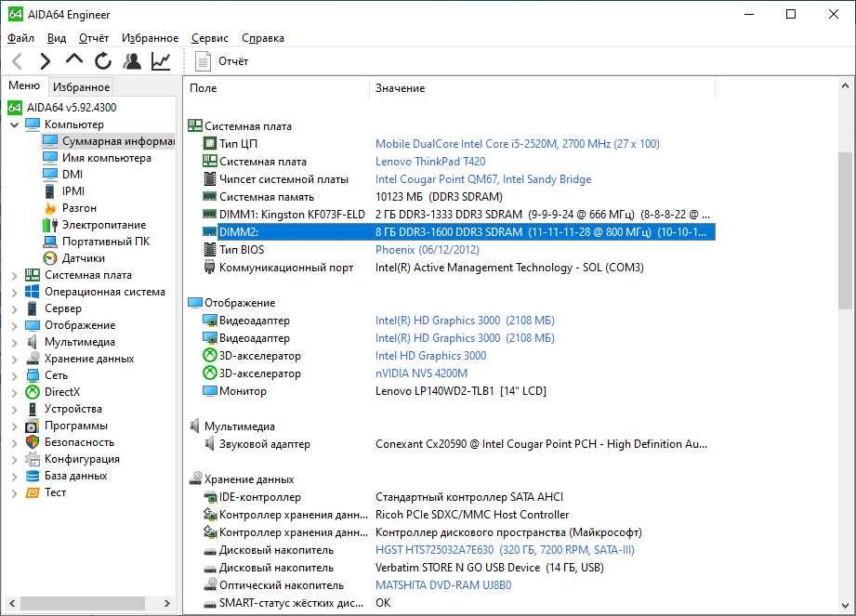The image size is (856, 616).
Task: Open the Сервис menu
Action: [x=210, y=38]
